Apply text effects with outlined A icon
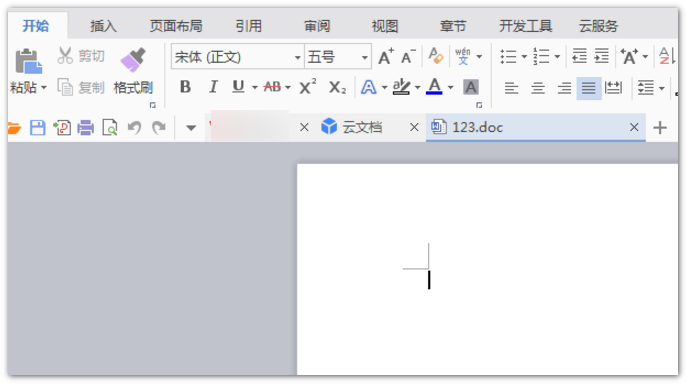Screen dimensions: 687x384 [x=368, y=87]
